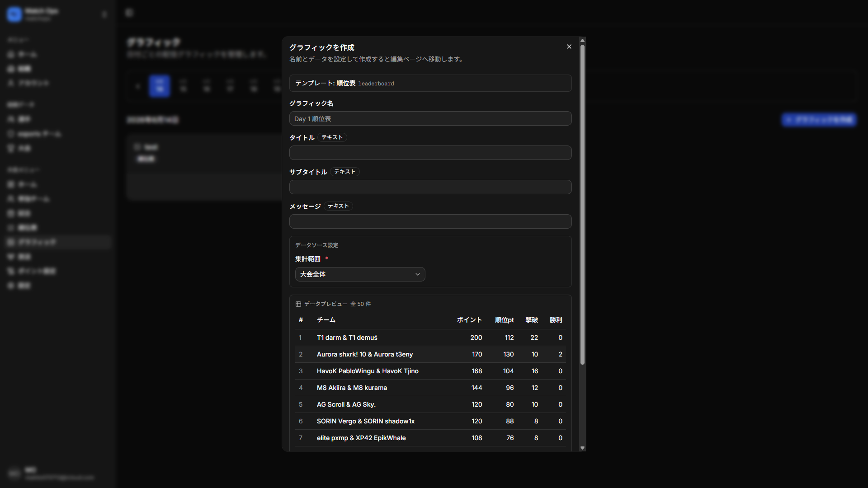Select team Aurora shxrk! 10 & Aurora t3eny
Viewport: 868px width, 488px height.
coord(365,354)
